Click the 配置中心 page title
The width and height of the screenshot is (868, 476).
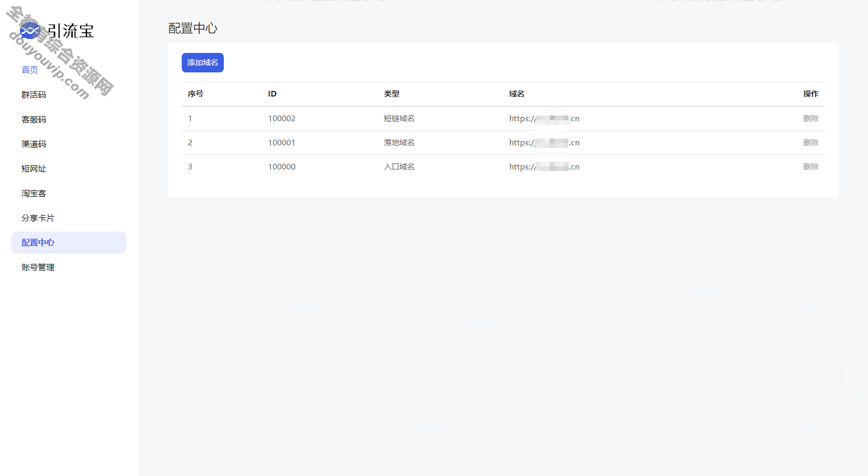pyautogui.click(x=193, y=29)
